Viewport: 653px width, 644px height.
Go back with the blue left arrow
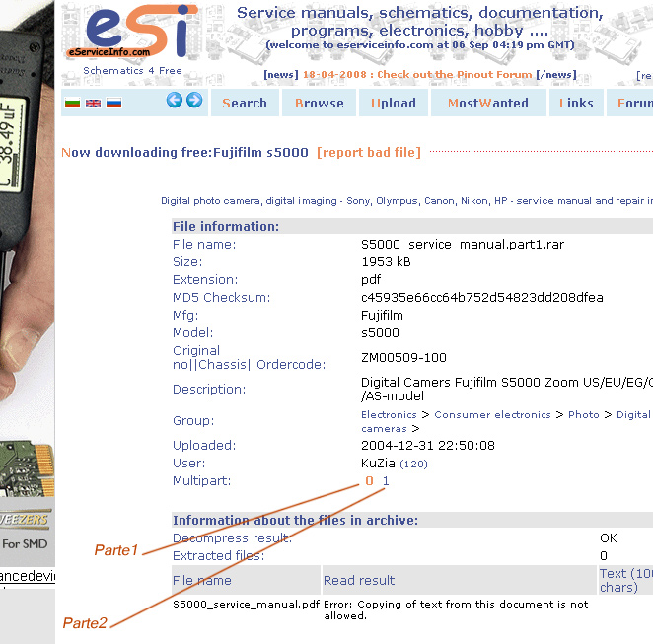[175, 101]
